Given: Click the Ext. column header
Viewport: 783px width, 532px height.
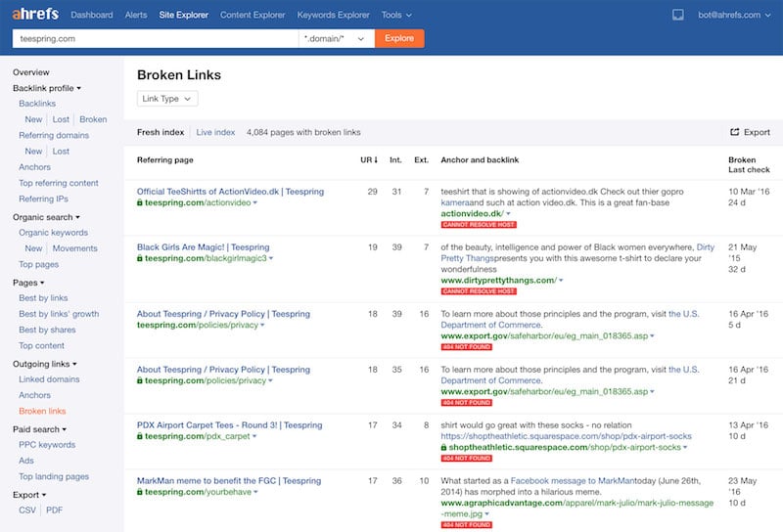Looking at the screenshot, I should pyautogui.click(x=421, y=159).
